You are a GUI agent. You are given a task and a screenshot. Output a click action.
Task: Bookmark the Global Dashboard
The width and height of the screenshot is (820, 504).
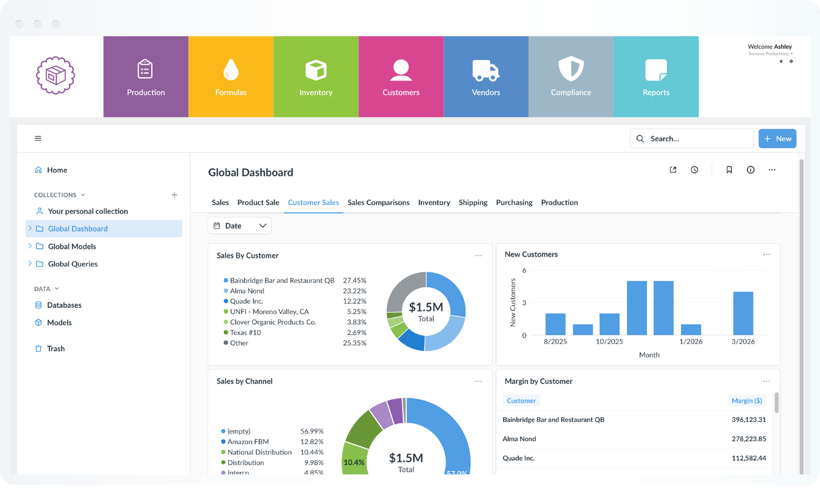coord(729,170)
